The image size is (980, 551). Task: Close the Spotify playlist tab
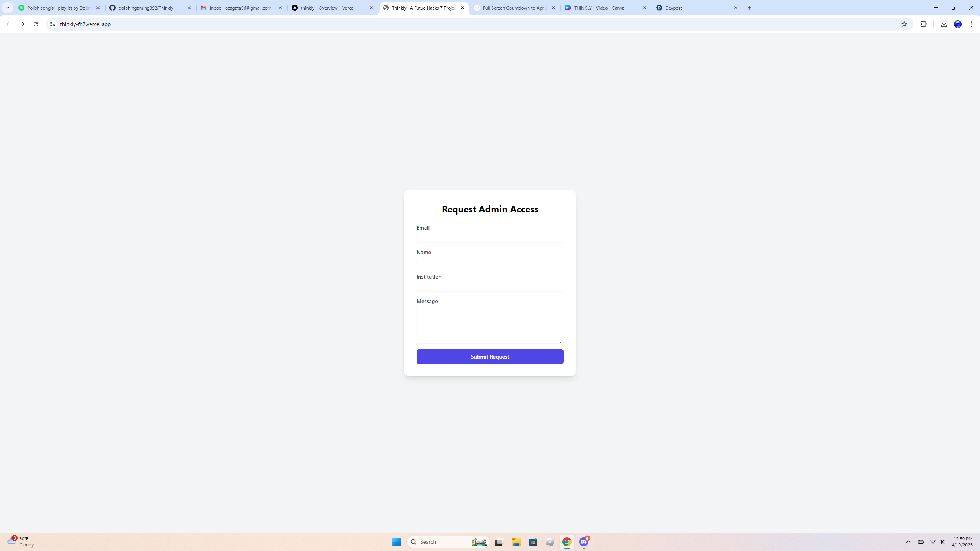click(x=98, y=8)
